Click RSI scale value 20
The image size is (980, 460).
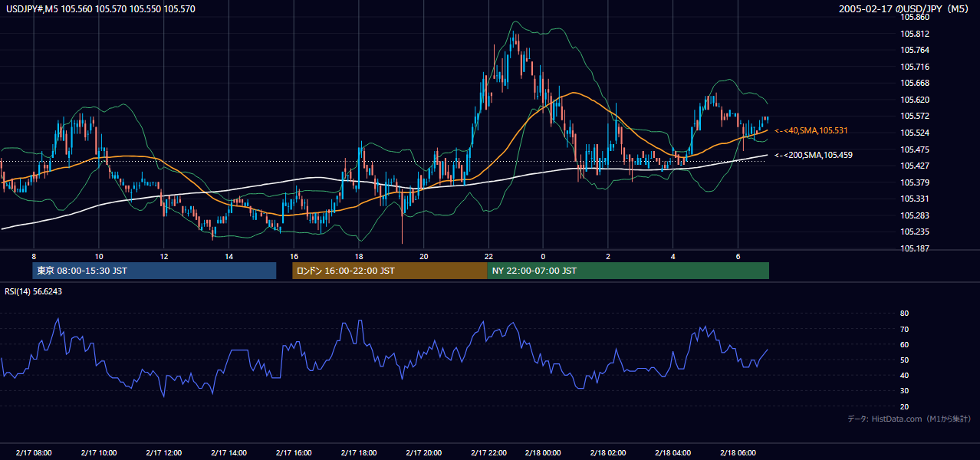[904, 406]
